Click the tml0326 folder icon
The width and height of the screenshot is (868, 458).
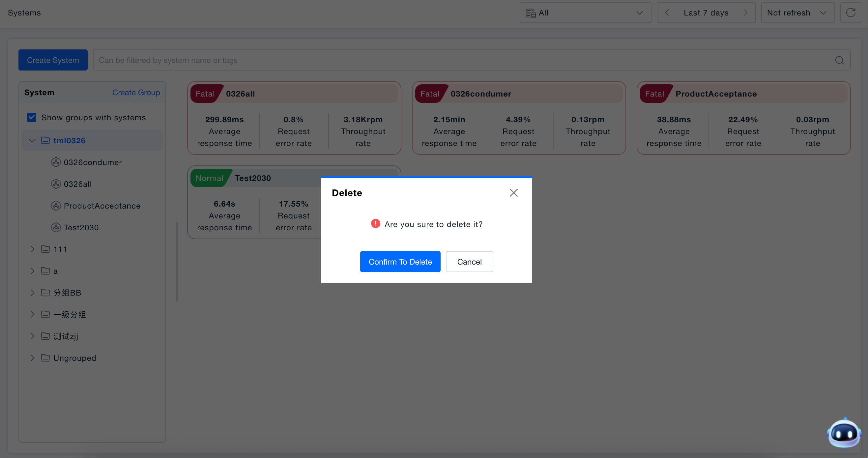45,140
